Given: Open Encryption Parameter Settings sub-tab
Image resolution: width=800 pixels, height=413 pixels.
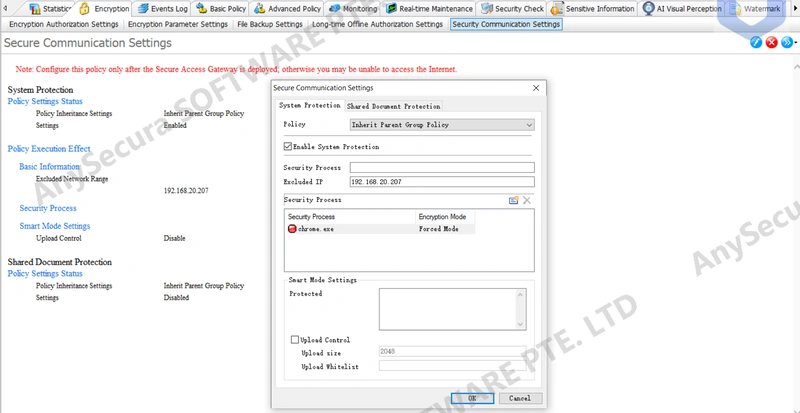Looking at the screenshot, I should (178, 24).
